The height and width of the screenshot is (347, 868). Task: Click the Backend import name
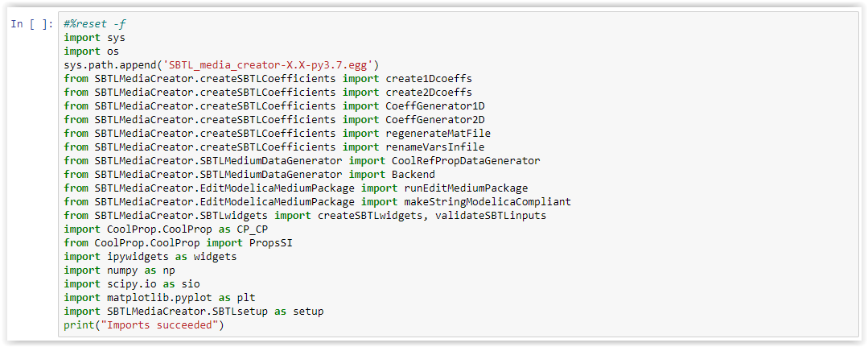coord(413,175)
